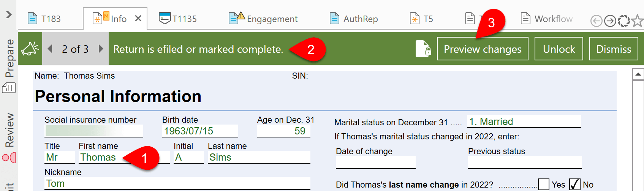644x191 pixels.
Task: Expand the left sidebar chevron
Action: [9, 15]
